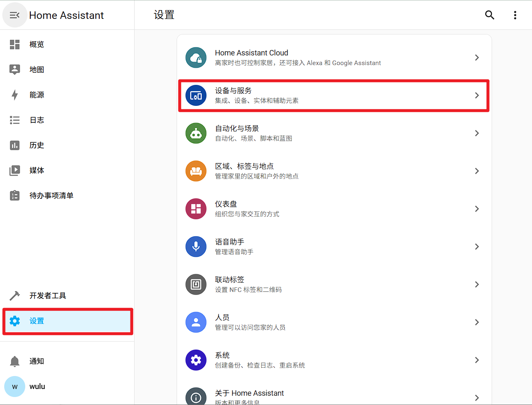This screenshot has height=405, width=532.
Task: Click the Home Assistant sidebar title
Action: click(x=66, y=16)
